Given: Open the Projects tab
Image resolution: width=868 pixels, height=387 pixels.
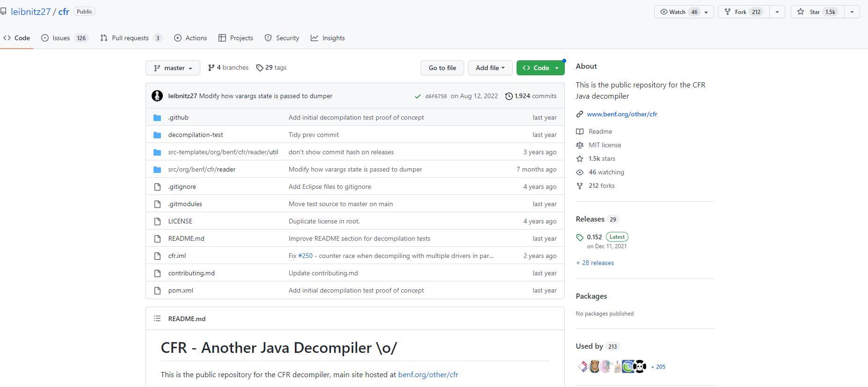Looking at the screenshot, I should 236,38.
